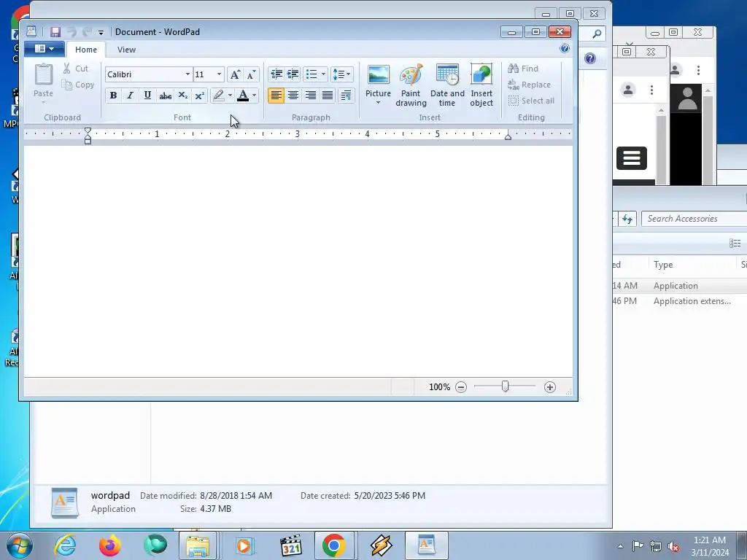
Task: Click Insert object
Action: coord(481,85)
